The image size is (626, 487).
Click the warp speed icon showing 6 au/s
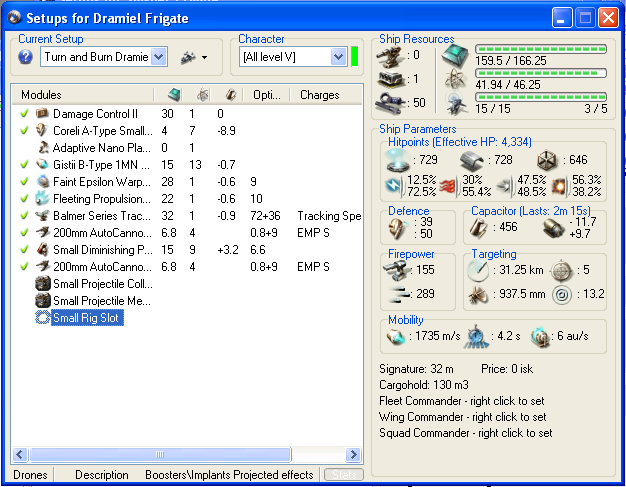click(x=540, y=337)
